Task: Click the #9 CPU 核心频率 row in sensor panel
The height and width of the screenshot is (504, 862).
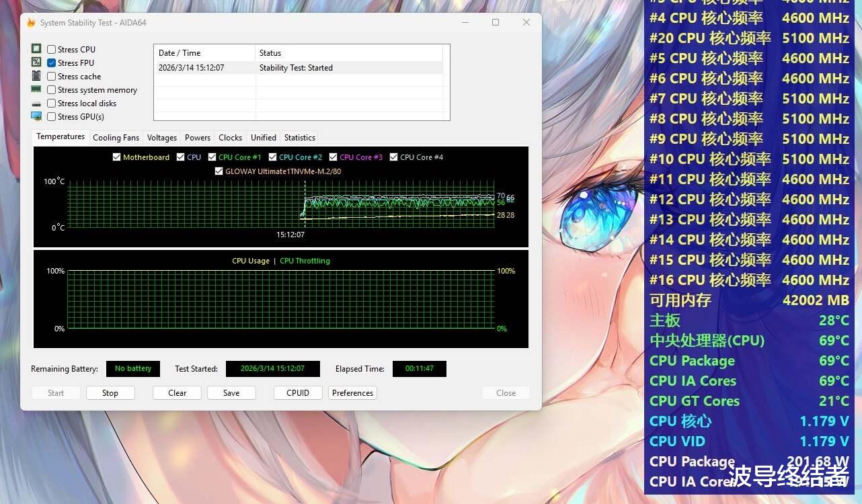Action: click(750, 139)
